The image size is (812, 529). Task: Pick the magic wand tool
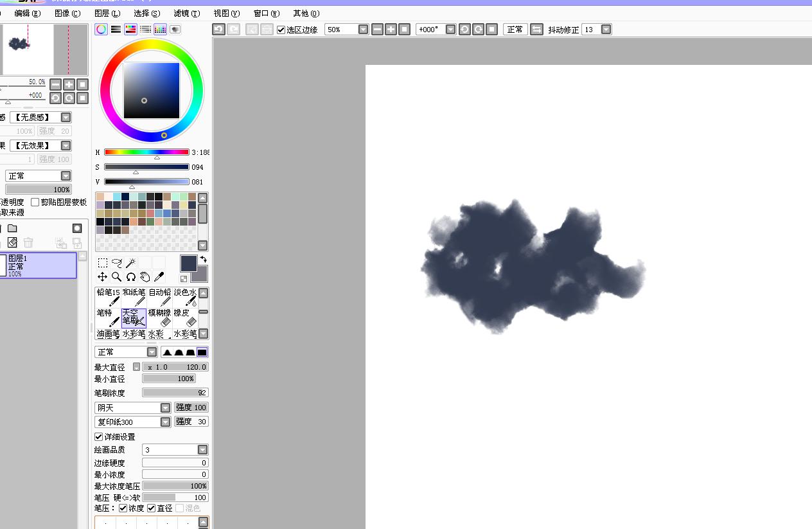pos(130,263)
